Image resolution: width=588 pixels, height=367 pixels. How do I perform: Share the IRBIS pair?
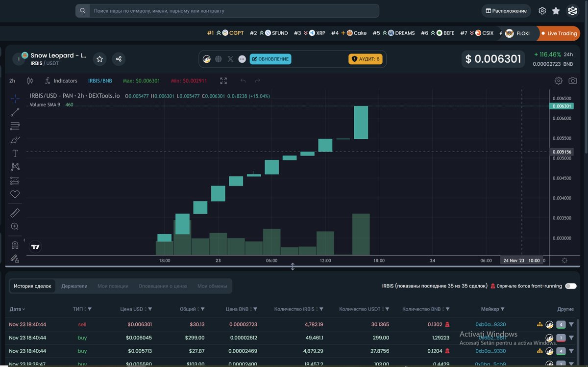coord(119,59)
